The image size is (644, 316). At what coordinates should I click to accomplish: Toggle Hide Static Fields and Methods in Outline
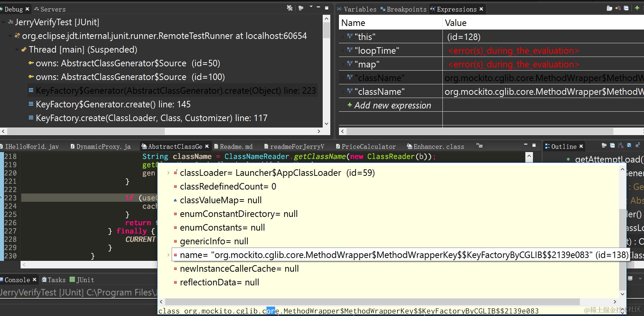638,145
